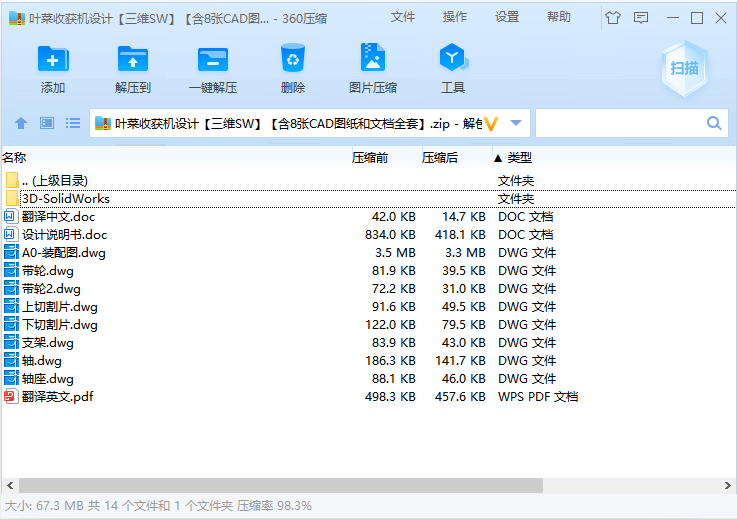The height and width of the screenshot is (519, 737).
Task: Click the DWG icon of 轴座.dwg
Action: 11,378
